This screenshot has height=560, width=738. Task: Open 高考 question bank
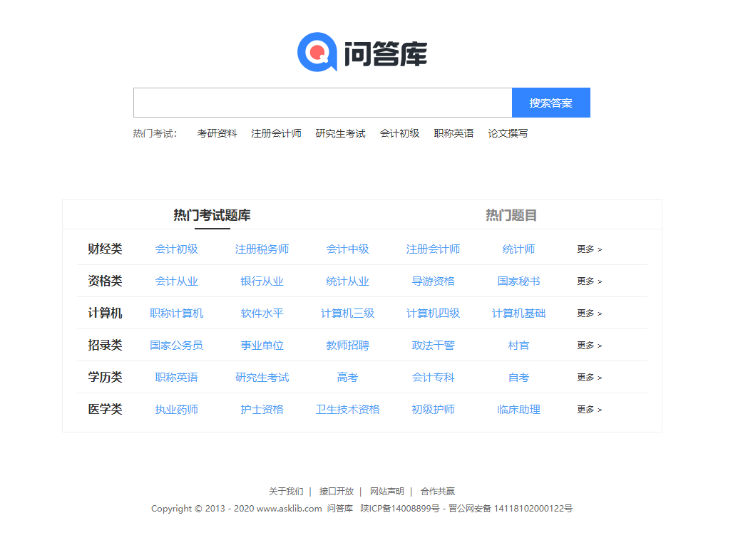pyautogui.click(x=348, y=378)
